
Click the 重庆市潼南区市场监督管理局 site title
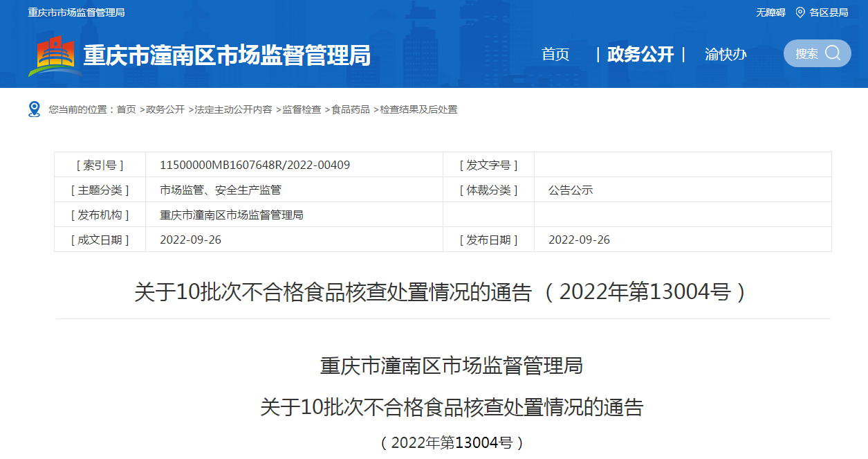click(x=227, y=55)
